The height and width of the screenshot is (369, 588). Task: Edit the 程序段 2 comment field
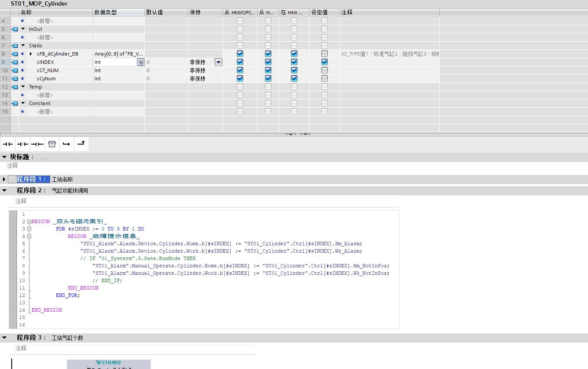point(207,201)
